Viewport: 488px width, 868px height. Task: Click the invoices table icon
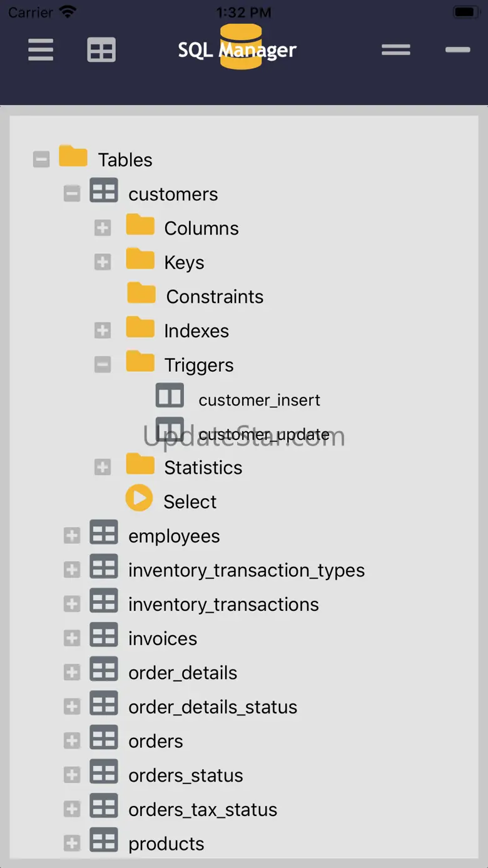tap(104, 636)
